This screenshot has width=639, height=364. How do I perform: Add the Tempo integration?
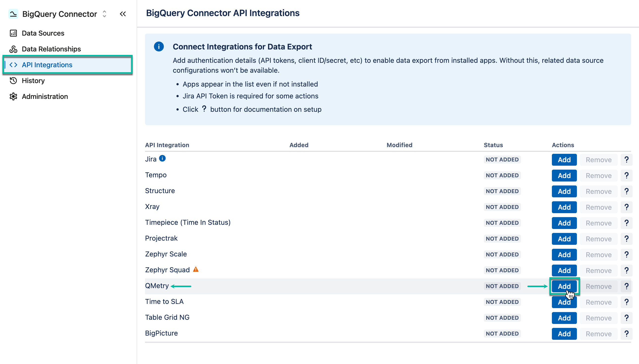point(564,175)
